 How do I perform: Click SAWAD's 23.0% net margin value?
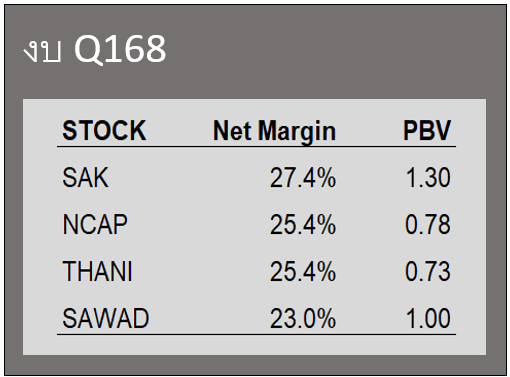pyautogui.click(x=303, y=319)
